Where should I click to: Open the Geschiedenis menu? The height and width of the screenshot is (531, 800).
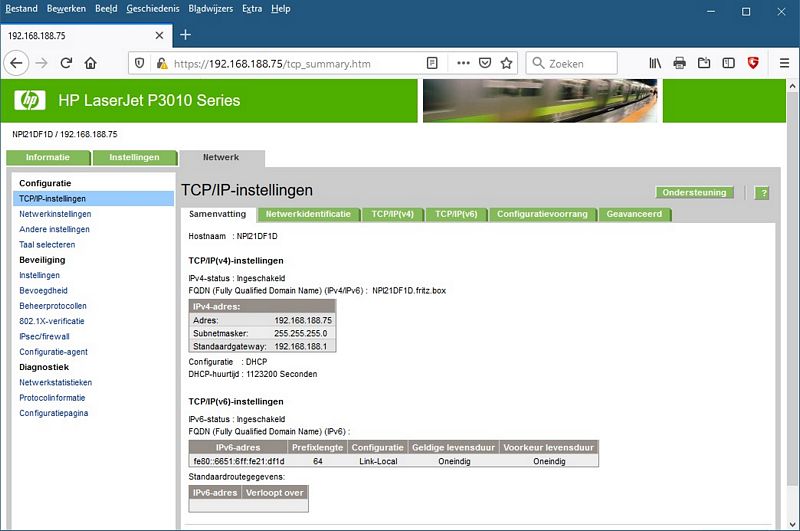[x=153, y=9]
